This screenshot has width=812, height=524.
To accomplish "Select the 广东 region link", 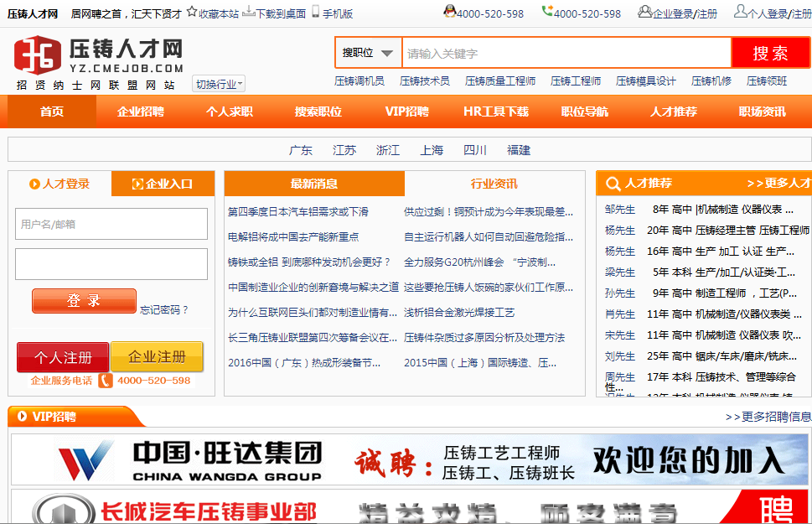I will pos(301,150).
